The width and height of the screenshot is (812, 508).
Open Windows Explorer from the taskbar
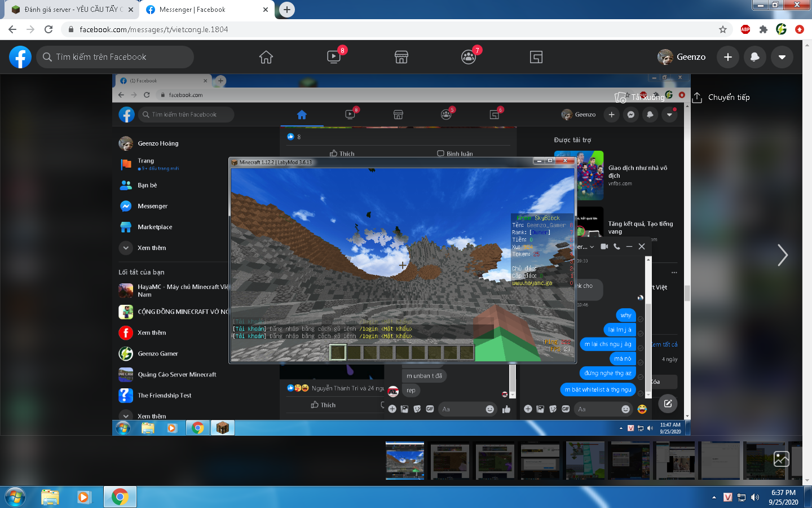tap(50, 497)
